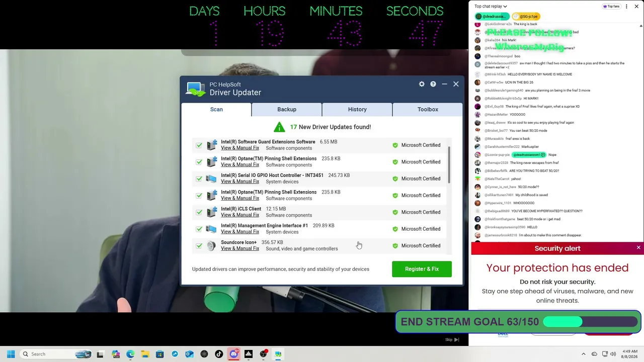644x362 pixels.
Task: Click the chat scroll-up arrow
Action: [641, 25]
